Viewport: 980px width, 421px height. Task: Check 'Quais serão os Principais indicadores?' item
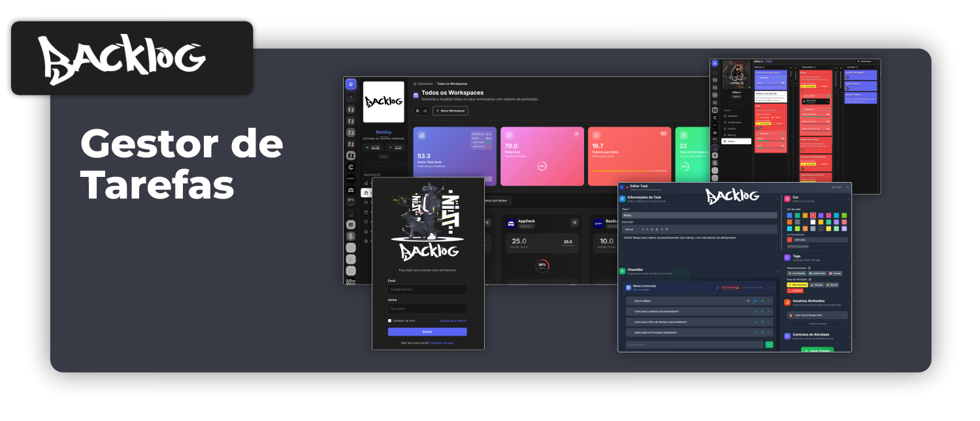click(x=629, y=332)
